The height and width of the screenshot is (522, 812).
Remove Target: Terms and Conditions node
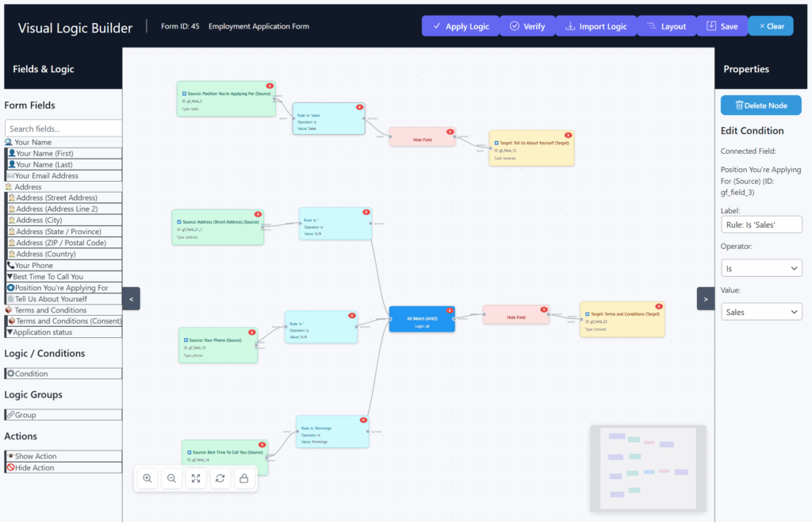[x=659, y=306]
